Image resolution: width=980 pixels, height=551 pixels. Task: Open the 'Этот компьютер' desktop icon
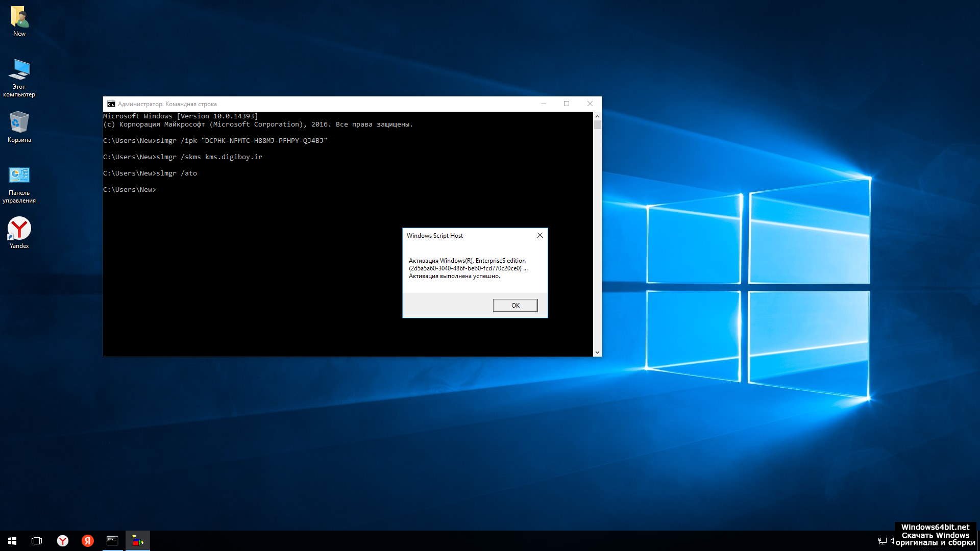pyautogui.click(x=19, y=77)
